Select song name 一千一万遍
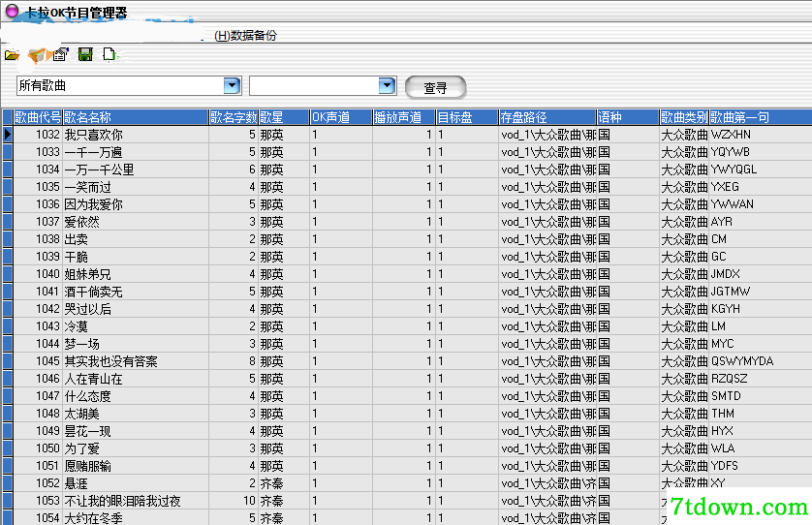 (94, 152)
